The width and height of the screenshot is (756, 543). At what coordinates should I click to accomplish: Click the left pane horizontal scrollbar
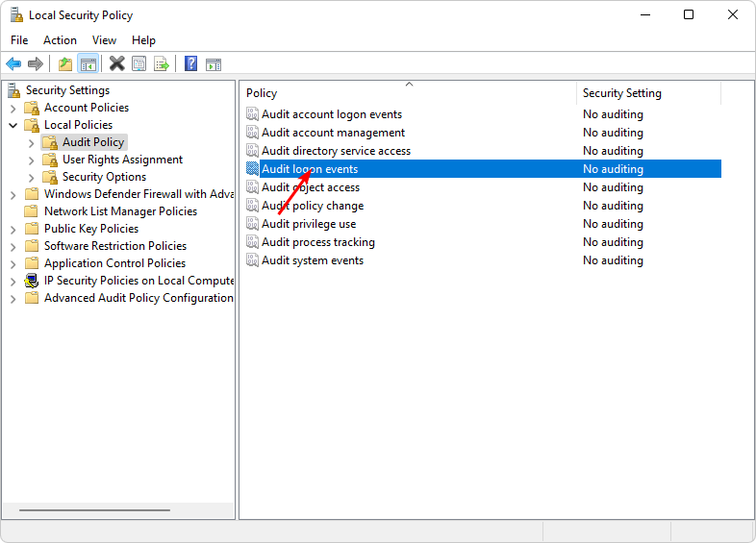[x=94, y=510]
